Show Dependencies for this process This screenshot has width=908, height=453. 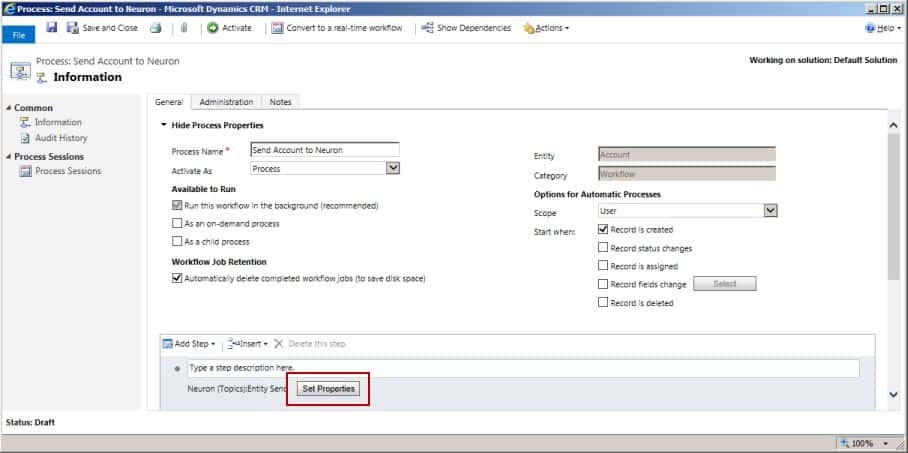click(x=466, y=28)
